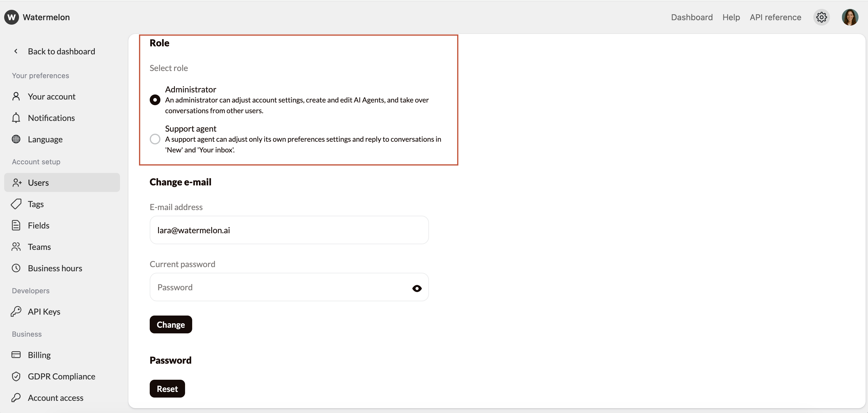Click the Language globe icon
The image size is (868, 413).
pyautogui.click(x=16, y=139)
